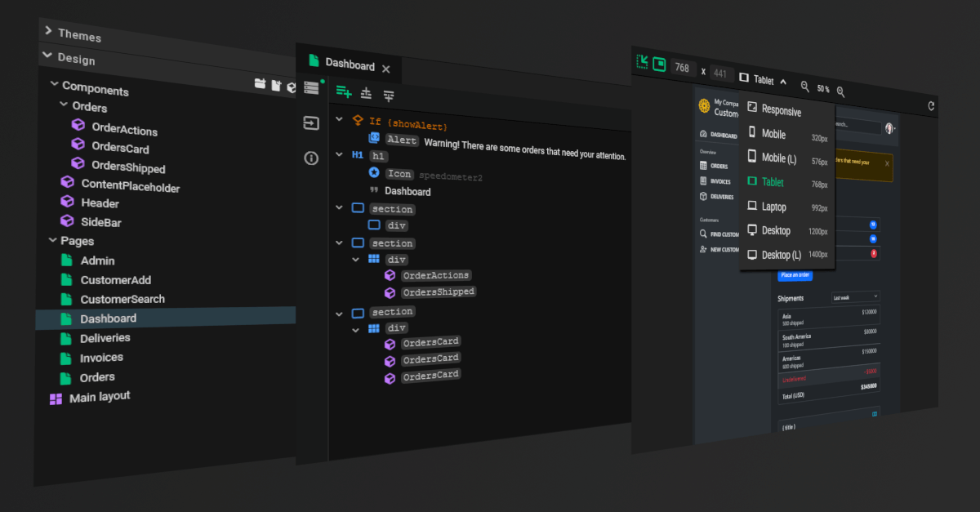Open the Orders page in Pages list
980x512 pixels.
[x=97, y=376]
